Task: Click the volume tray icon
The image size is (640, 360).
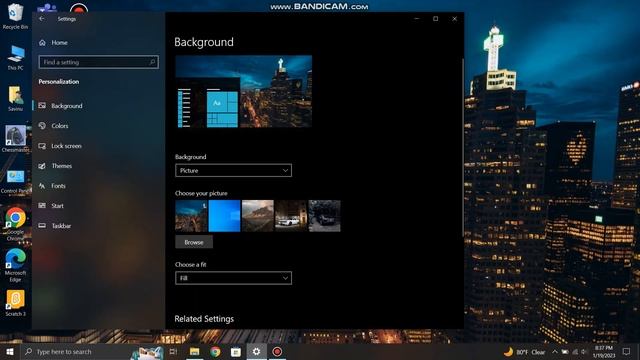Action: pos(584,352)
